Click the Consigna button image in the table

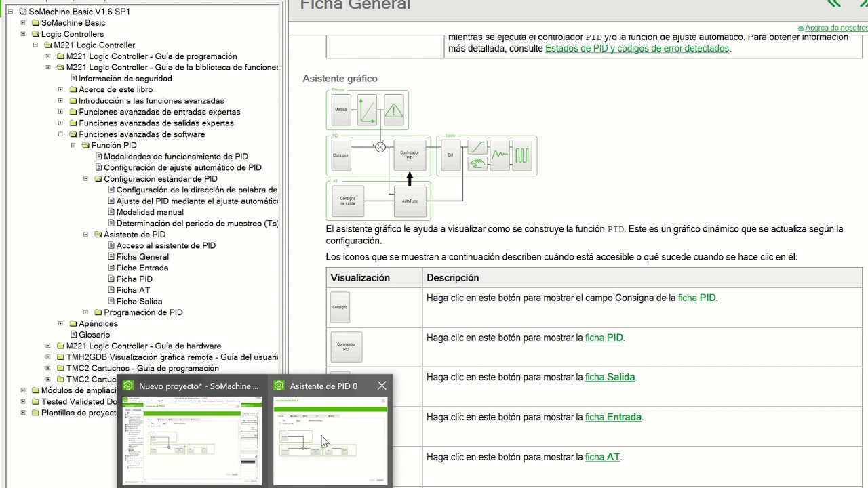tap(340, 307)
